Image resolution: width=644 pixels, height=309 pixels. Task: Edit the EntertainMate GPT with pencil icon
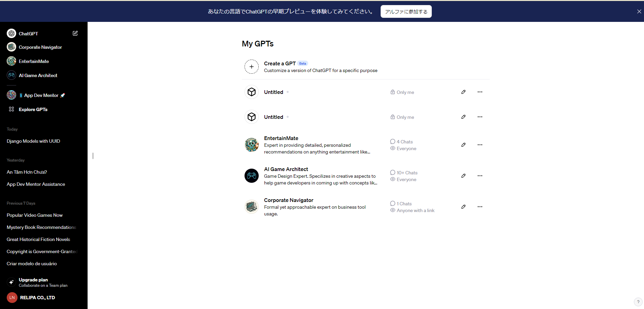point(463,145)
